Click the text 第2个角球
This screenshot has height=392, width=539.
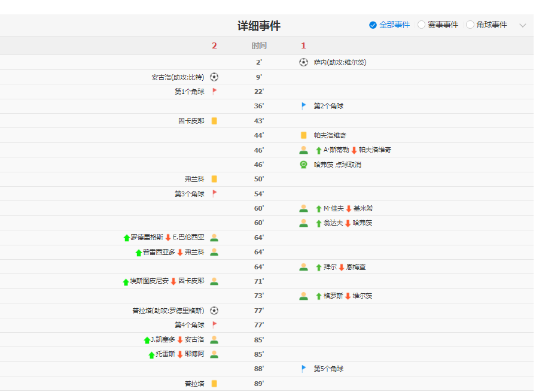pos(328,106)
